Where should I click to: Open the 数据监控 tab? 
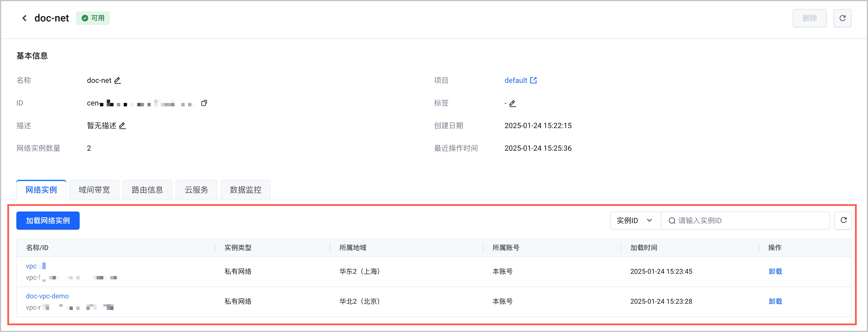tap(246, 190)
